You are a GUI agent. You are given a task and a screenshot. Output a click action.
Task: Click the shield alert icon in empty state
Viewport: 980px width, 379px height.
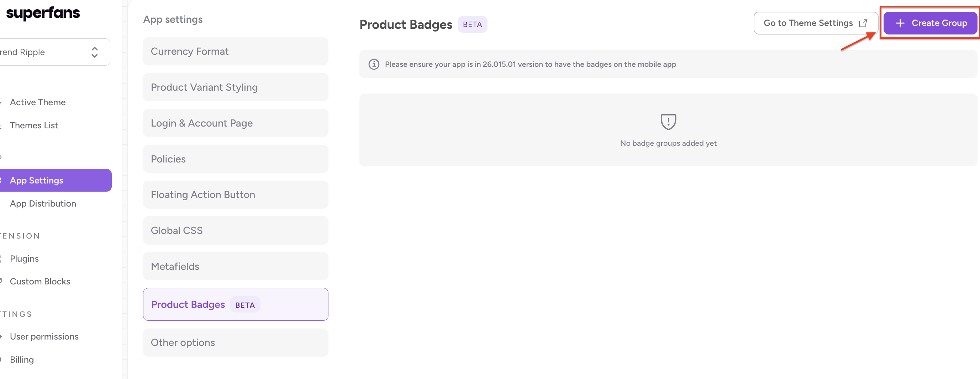668,122
